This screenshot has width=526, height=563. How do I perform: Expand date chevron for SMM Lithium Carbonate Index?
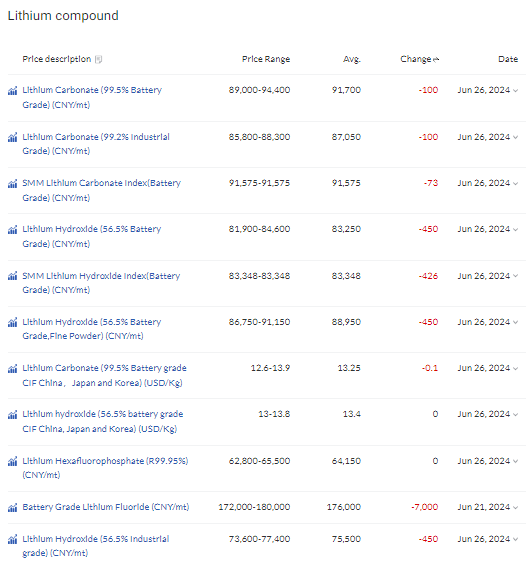tap(516, 183)
